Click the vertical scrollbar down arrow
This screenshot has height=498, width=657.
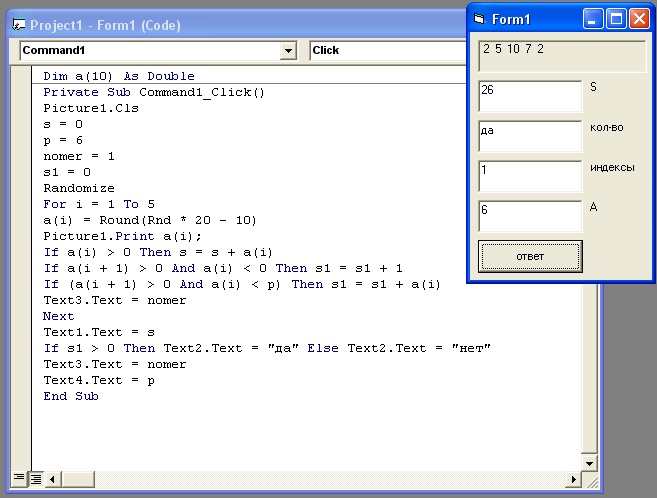tap(590, 463)
